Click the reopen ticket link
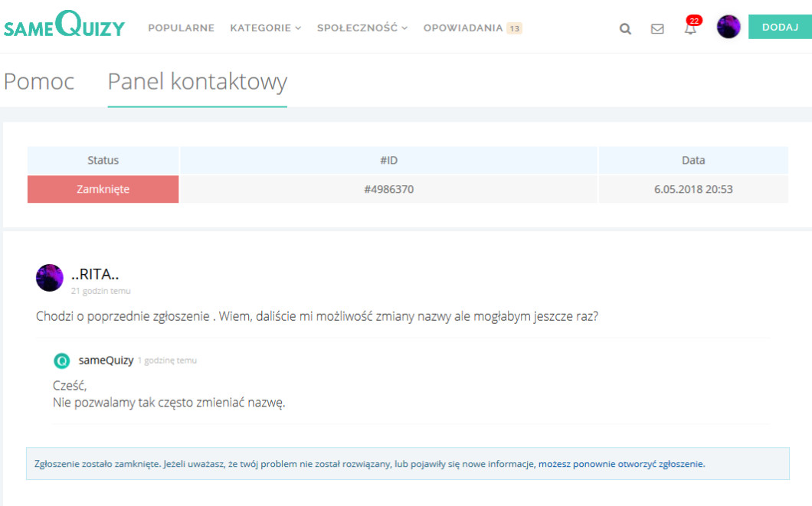Image resolution: width=812 pixels, height=506 pixels. [x=621, y=464]
